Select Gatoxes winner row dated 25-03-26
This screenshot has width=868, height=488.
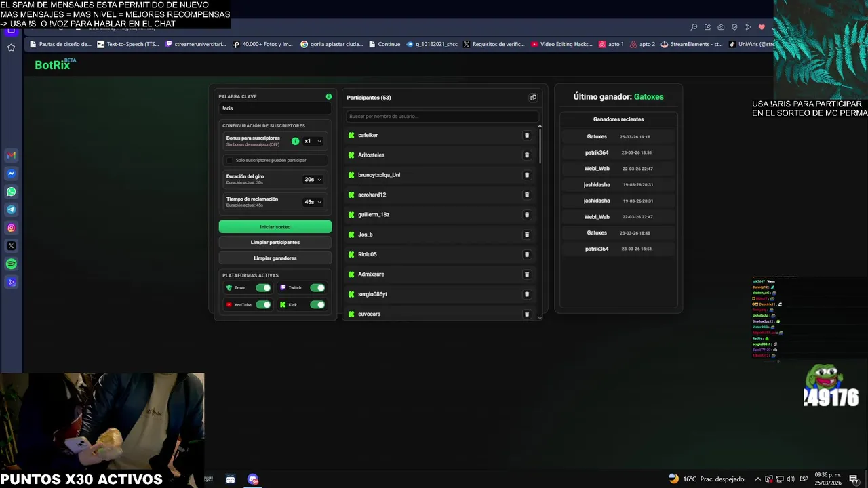(x=618, y=137)
